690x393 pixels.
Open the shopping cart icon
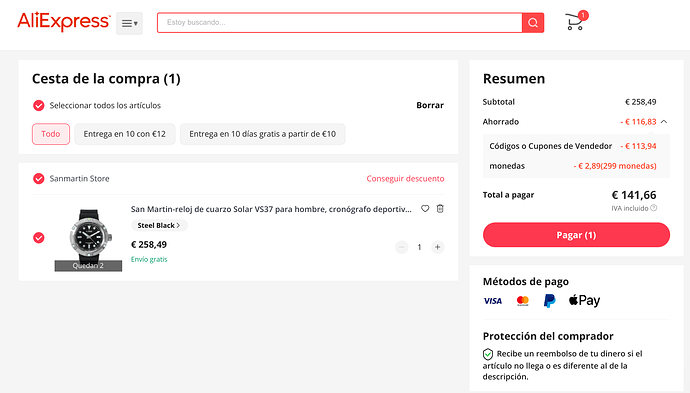click(x=575, y=22)
